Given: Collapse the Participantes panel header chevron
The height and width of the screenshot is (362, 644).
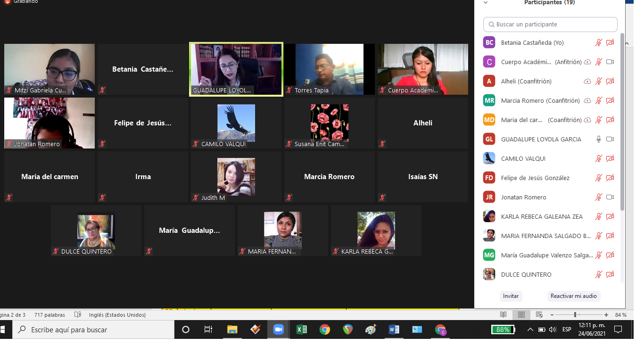Looking at the screenshot, I should tap(486, 3).
